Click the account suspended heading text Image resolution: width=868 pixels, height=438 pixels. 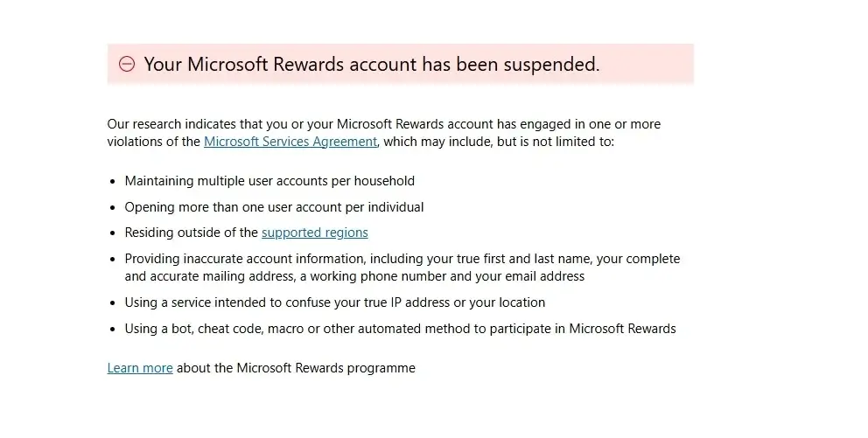[371, 65]
